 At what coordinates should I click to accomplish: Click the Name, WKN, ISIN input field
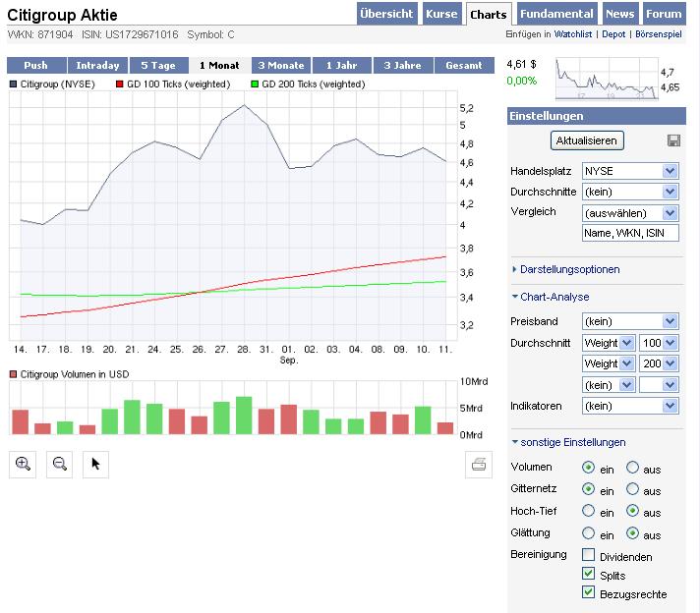pyautogui.click(x=630, y=233)
